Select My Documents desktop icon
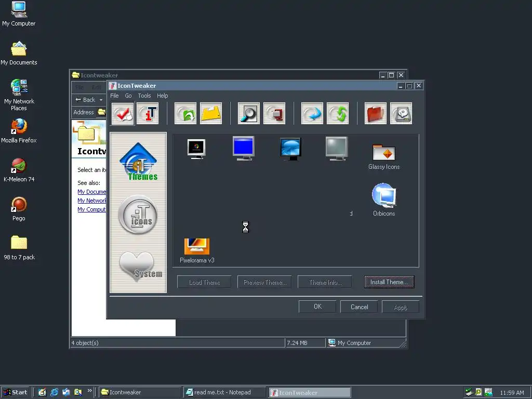 pos(19,54)
